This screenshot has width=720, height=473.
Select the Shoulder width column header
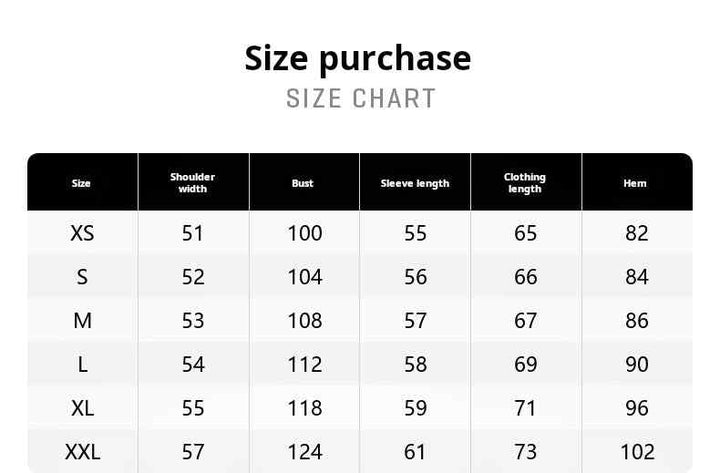[192, 183]
